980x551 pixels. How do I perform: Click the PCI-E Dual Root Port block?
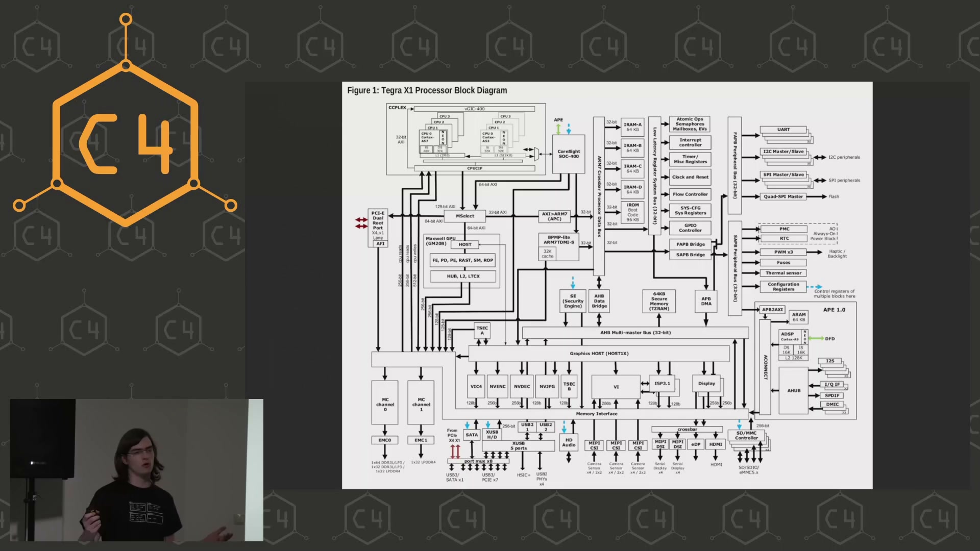(x=378, y=228)
